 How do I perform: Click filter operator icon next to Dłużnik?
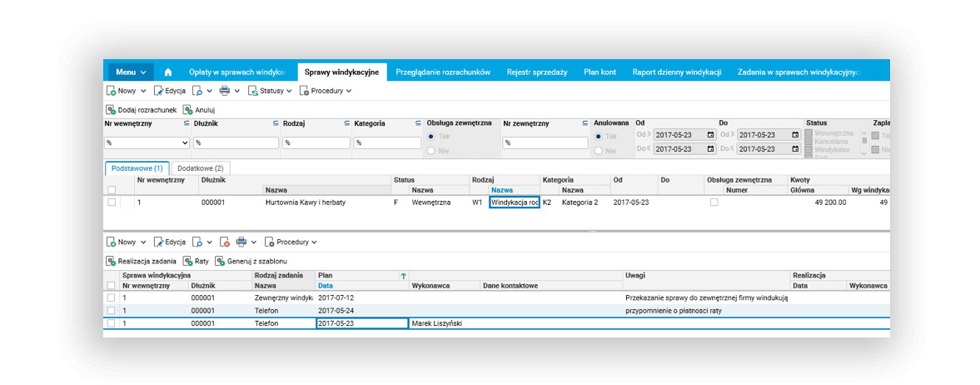tap(276, 124)
